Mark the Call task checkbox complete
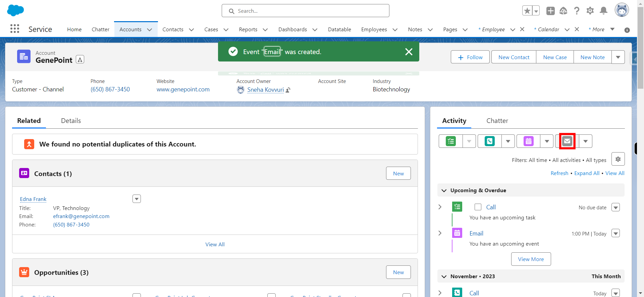This screenshot has height=297, width=644. tap(478, 207)
